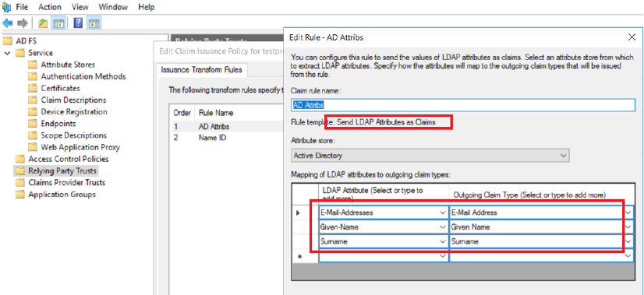Click the folder icon beside Application Groups

[19, 195]
